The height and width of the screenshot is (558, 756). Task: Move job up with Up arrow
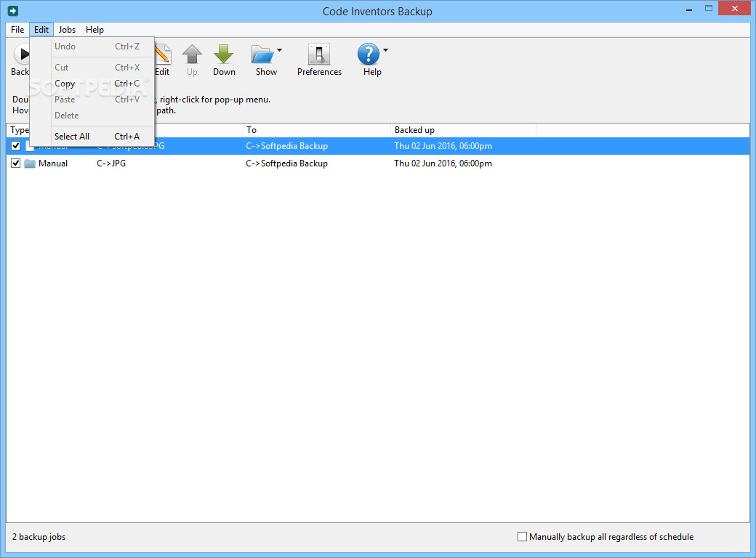[x=192, y=54]
